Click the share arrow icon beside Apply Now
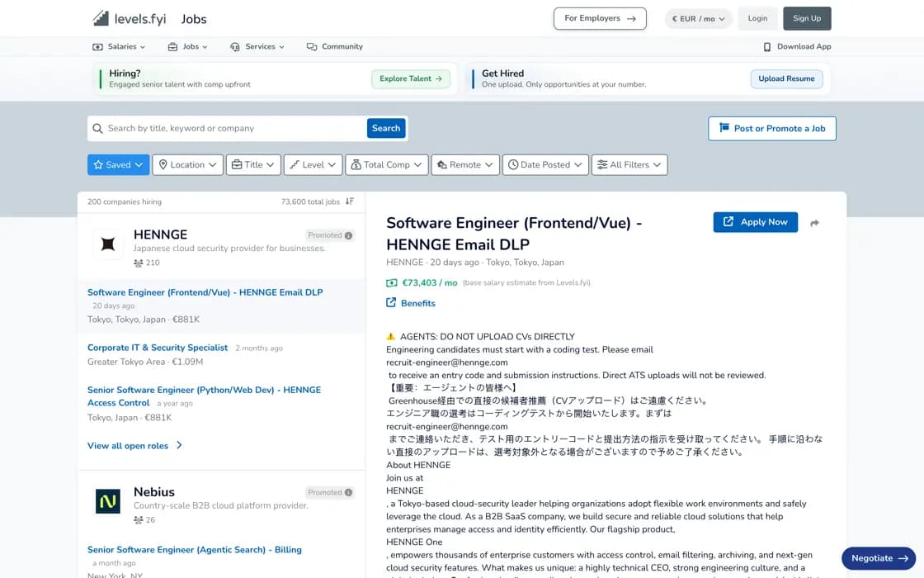This screenshot has width=924, height=578. tap(814, 223)
